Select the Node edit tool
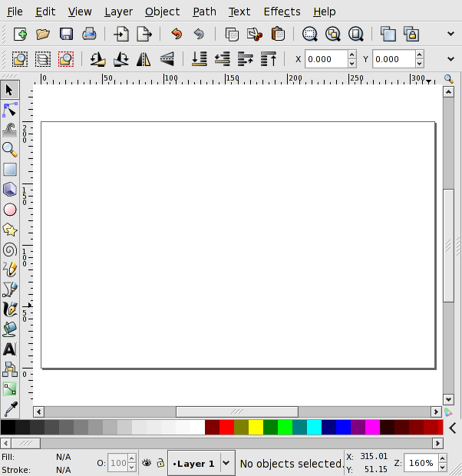Image resolution: width=462 pixels, height=476 pixels. coord(10,110)
